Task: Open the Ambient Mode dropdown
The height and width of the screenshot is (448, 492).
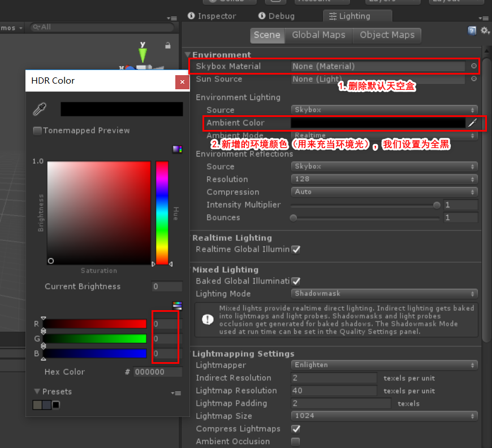Action: tap(385, 136)
